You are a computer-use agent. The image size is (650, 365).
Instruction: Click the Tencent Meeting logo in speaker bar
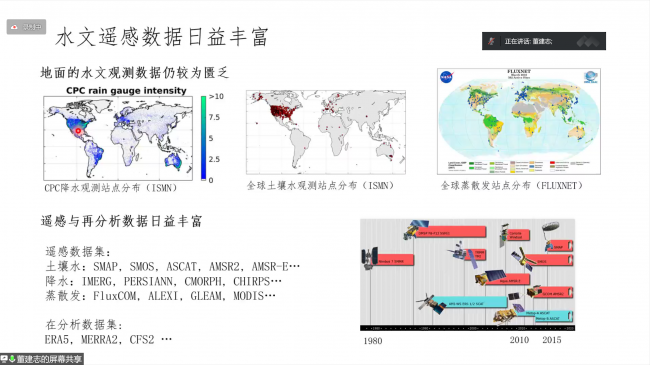coord(587,41)
